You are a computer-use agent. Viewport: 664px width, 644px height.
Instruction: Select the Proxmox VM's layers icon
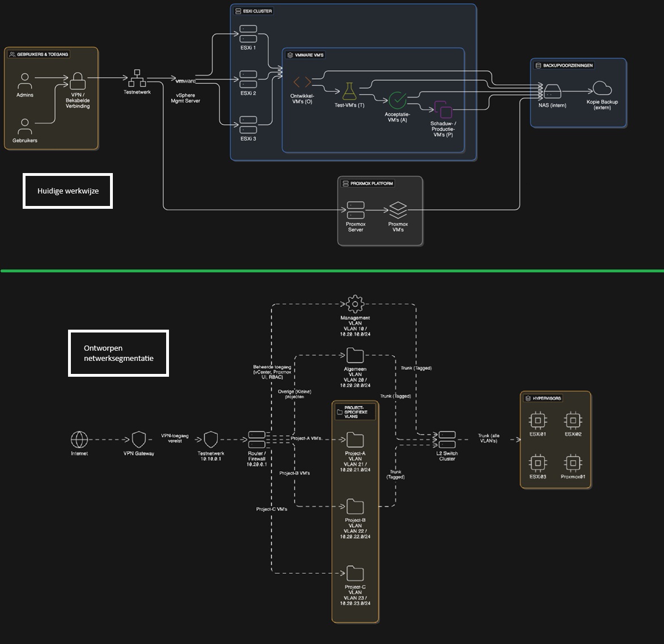397,210
